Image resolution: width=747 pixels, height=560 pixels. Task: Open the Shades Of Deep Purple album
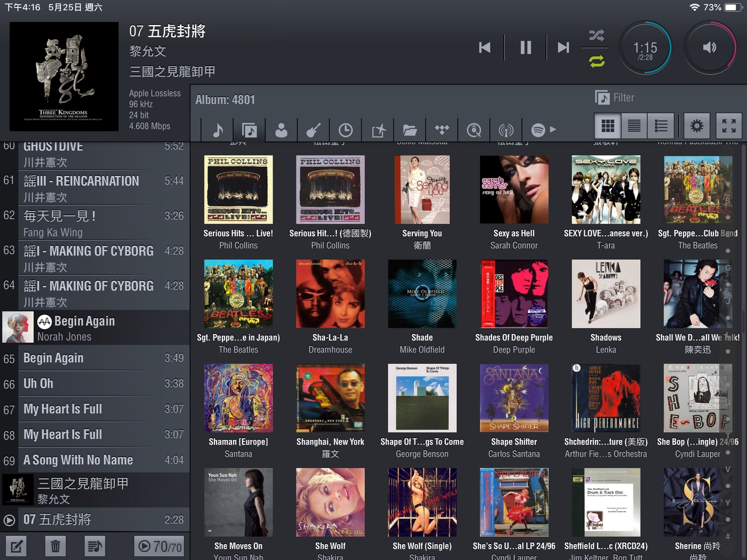(514, 294)
